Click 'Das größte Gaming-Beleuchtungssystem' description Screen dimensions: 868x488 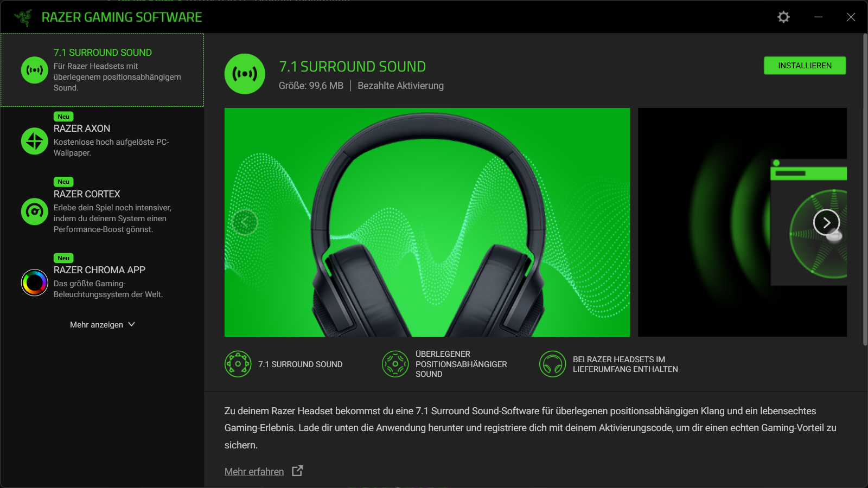(108, 289)
